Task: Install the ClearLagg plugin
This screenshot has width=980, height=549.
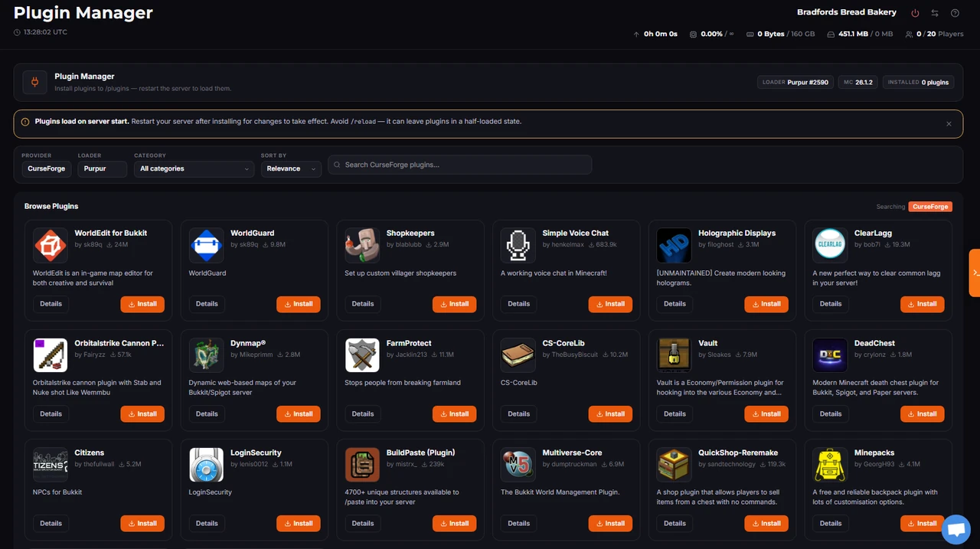Action: (x=922, y=304)
